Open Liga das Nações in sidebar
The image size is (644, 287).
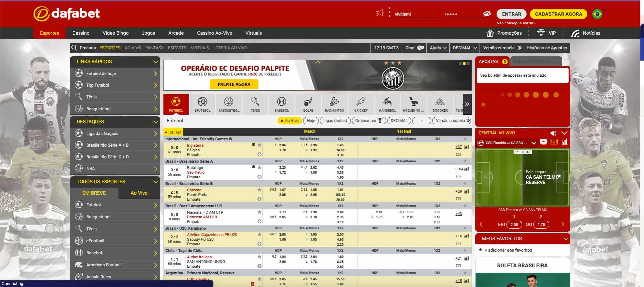coord(115,133)
